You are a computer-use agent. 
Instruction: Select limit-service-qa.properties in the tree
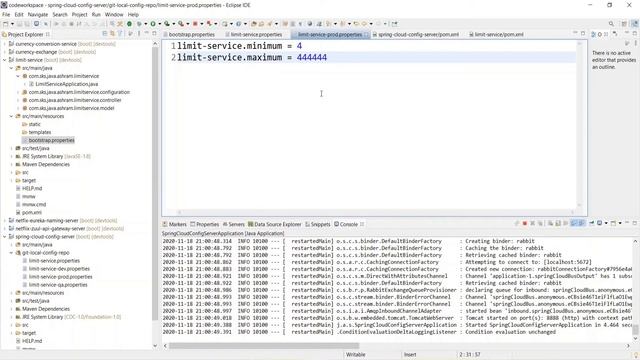tap(58, 285)
